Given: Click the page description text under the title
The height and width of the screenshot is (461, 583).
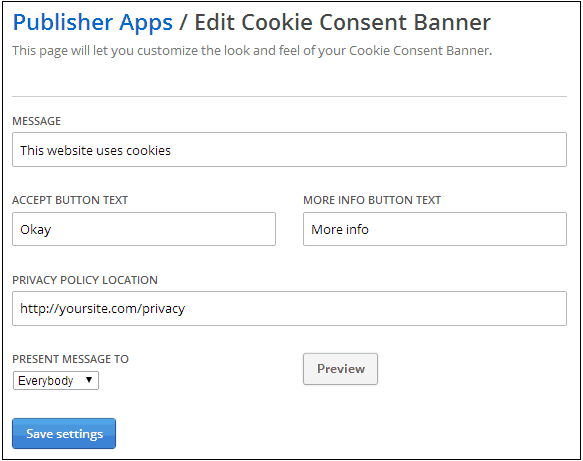Looking at the screenshot, I should point(252,51).
